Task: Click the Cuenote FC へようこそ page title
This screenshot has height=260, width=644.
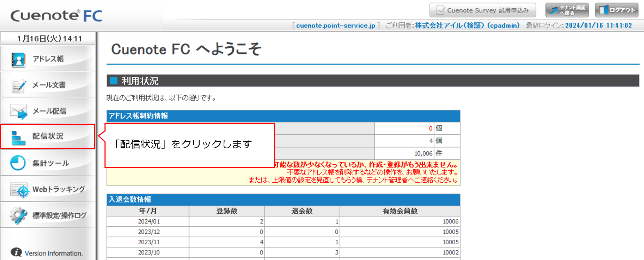Action: tap(186, 49)
